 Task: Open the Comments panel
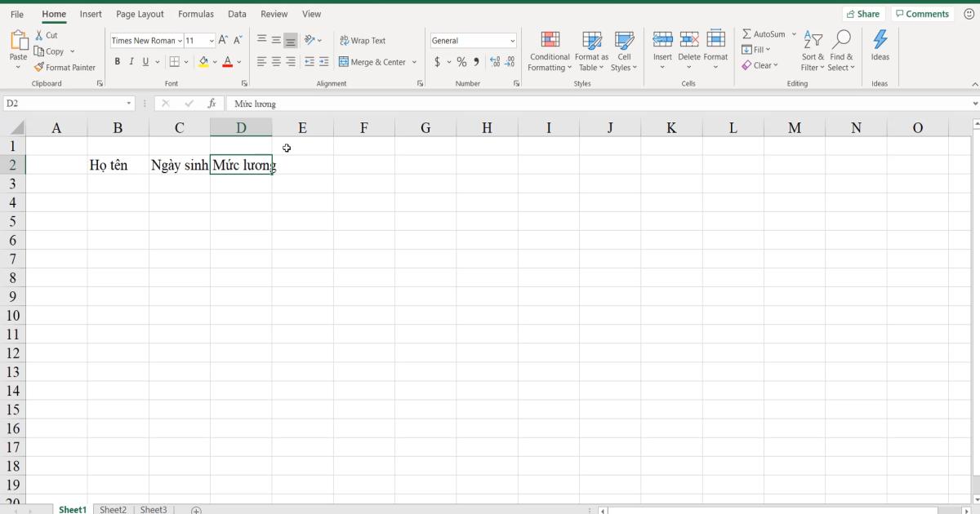922,13
